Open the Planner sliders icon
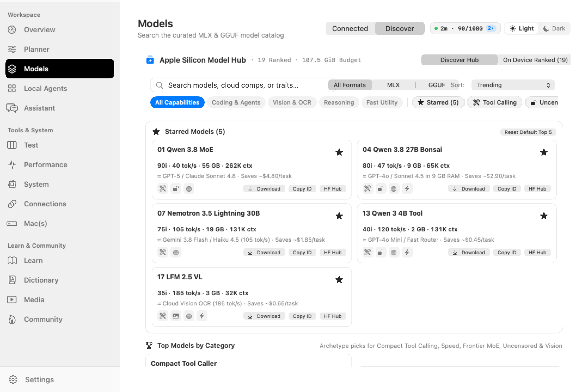The image size is (588, 392). [x=12, y=49]
